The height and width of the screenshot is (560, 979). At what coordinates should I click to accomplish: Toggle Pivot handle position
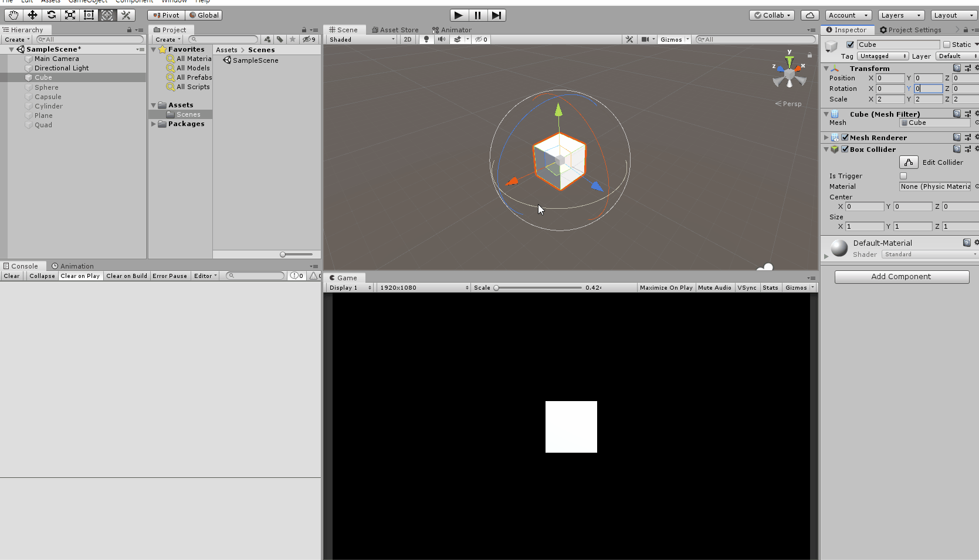click(x=167, y=15)
